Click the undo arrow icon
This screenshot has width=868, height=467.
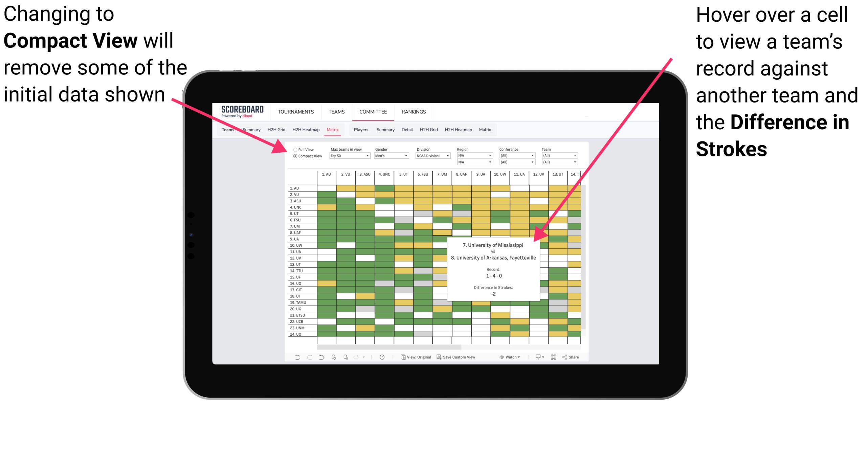click(292, 359)
